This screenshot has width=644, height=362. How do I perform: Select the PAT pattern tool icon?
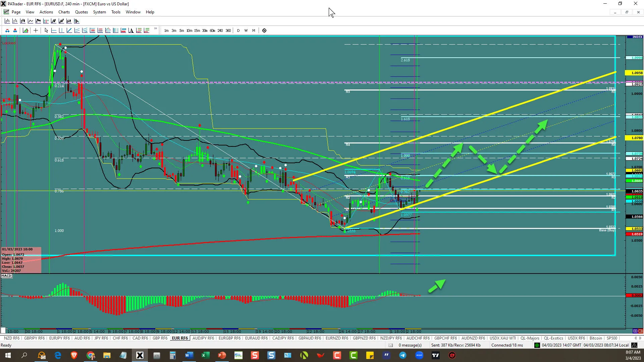tap(139, 31)
